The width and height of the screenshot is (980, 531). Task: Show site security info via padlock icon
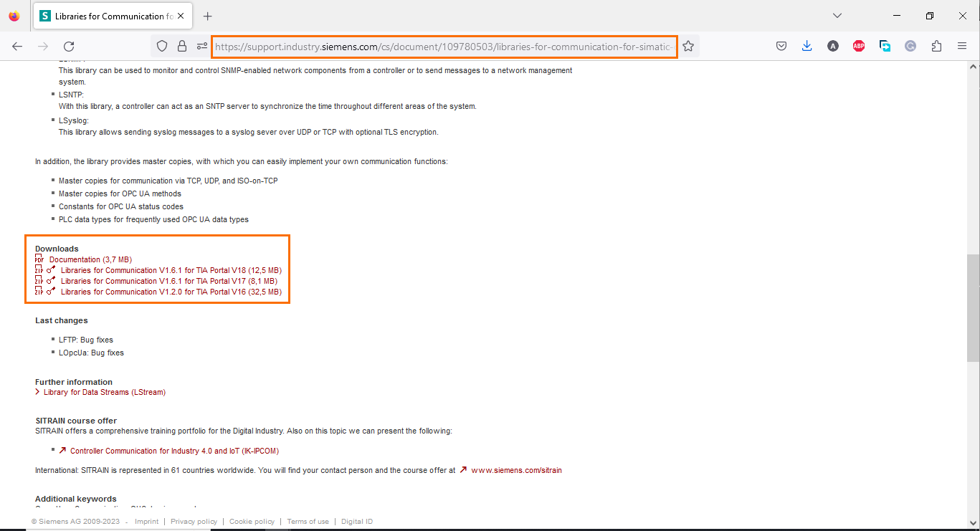tap(182, 46)
